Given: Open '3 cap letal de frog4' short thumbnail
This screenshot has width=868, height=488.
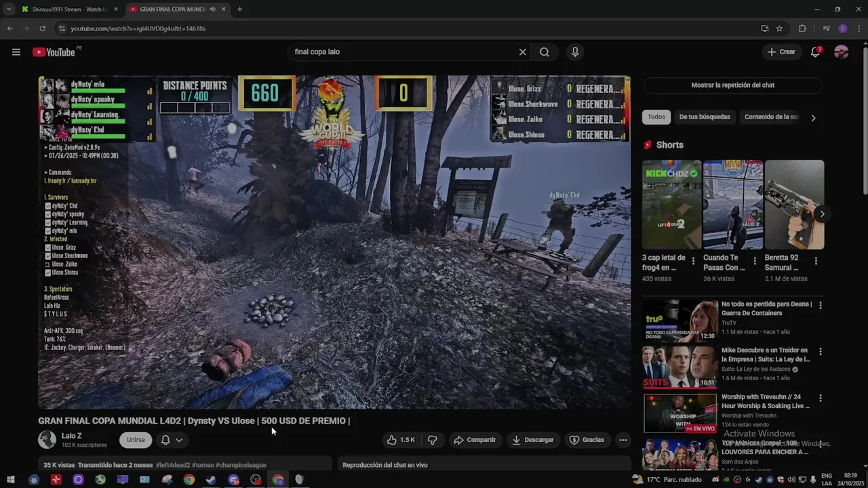Looking at the screenshot, I should [x=671, y=205].
